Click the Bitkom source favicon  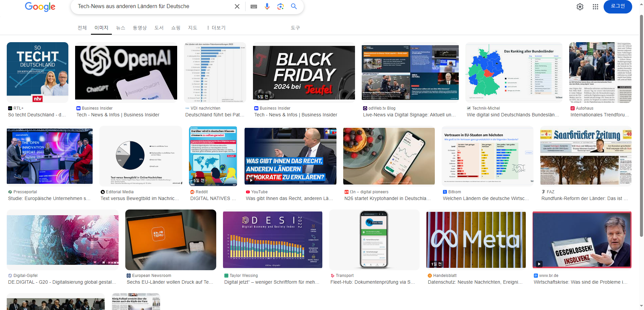(445, 192)
